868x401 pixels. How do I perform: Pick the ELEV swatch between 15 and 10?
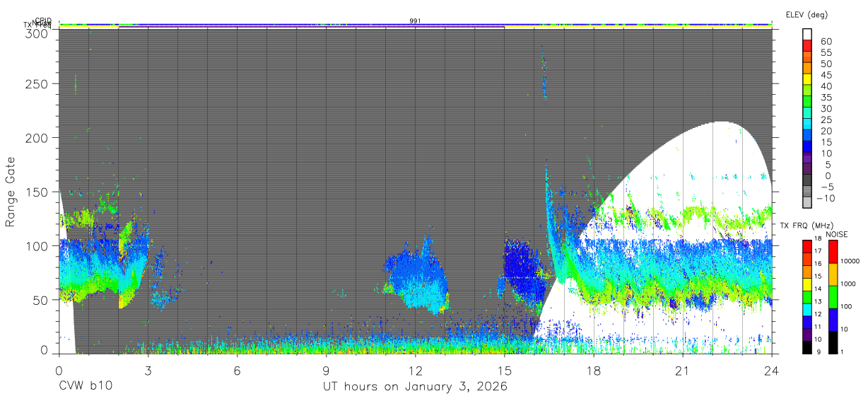(x=807, y=147)
